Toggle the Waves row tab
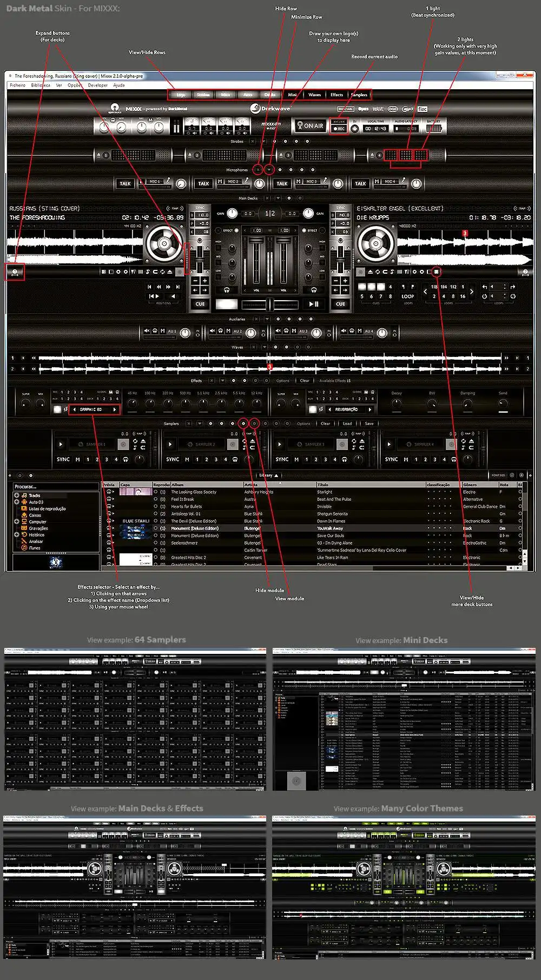Image resolution: width=541 pixels, height=980 pixels. [315, 95]
